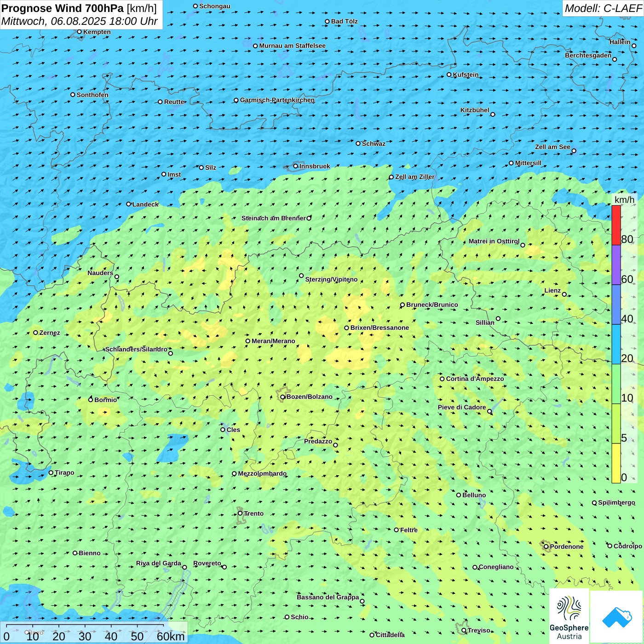
Task: Click the '60km' scale bar label
Action: click(171, 636)
